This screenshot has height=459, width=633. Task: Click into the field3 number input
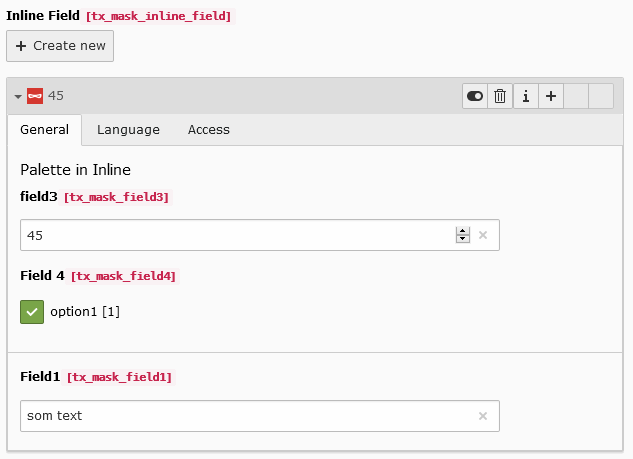tap(235, 235)
